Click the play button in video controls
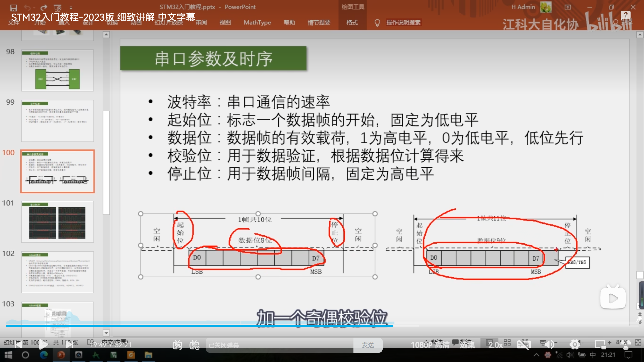644x362 pixels. [43, 345]
